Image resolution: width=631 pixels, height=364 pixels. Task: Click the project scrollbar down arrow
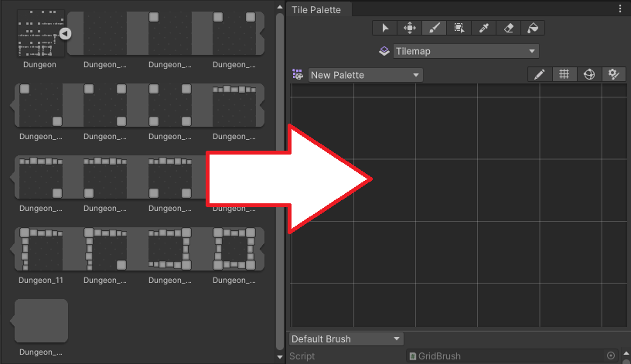point(280,357)
